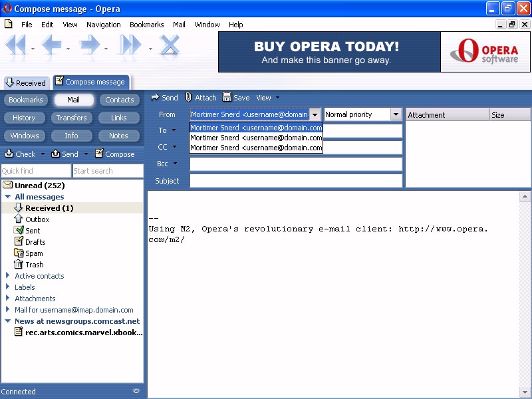532x399 pixels.
Task: Show the Notes panel
Action: click(118, 136)
